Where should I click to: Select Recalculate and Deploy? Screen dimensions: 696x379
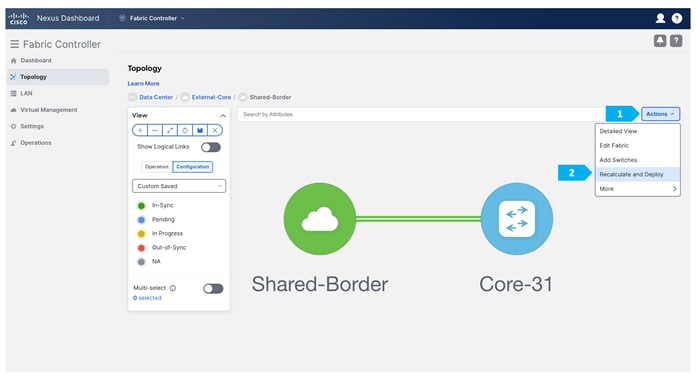(x=637, y=174)
